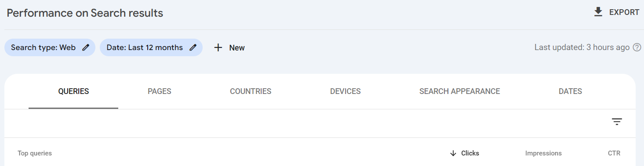The height and width of the screenshot is (166, 644).
Task: Click the sort arrow beside Clicks
Action: point(453,153)
